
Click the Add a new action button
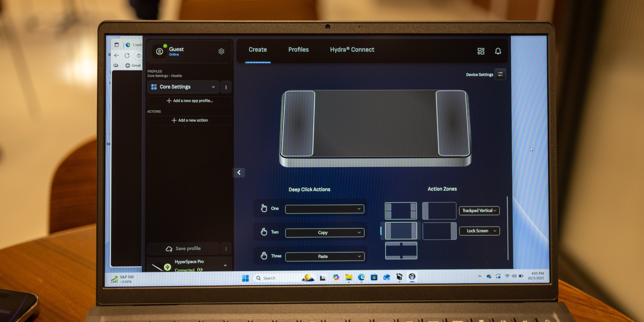click(190, 120)
